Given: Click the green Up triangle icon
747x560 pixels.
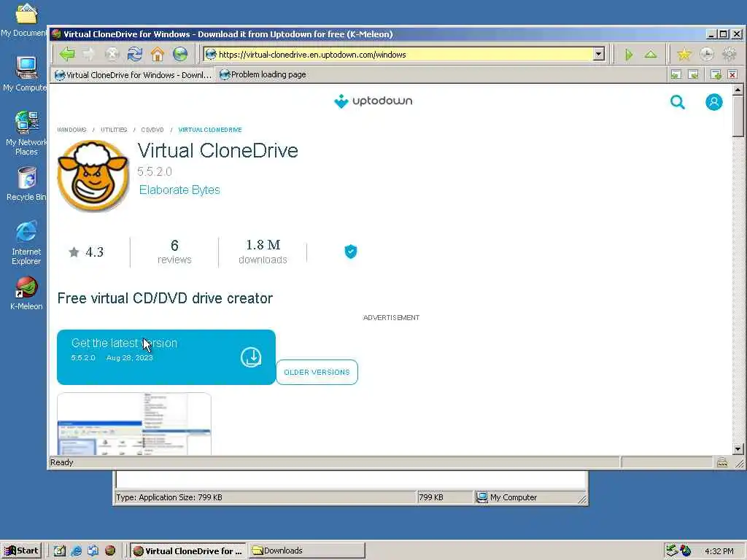Looking at the screenshot, I should (651, 54).
